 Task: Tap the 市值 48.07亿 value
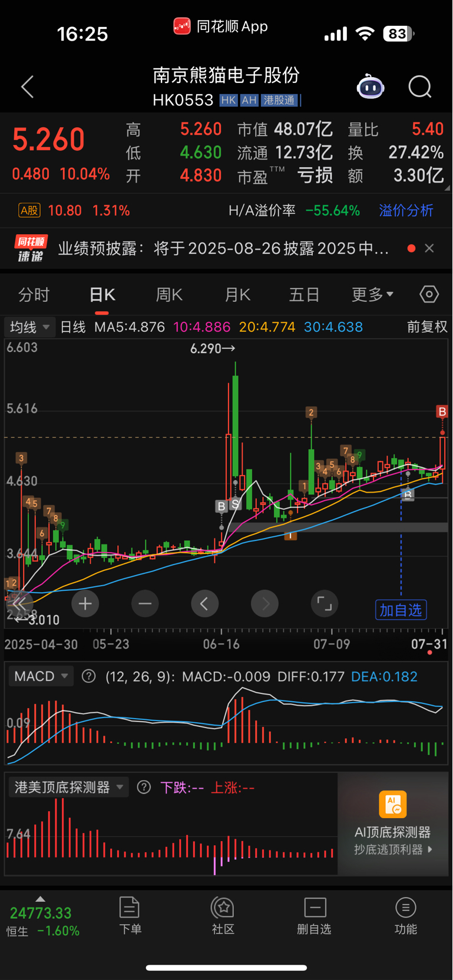[285, 129]
